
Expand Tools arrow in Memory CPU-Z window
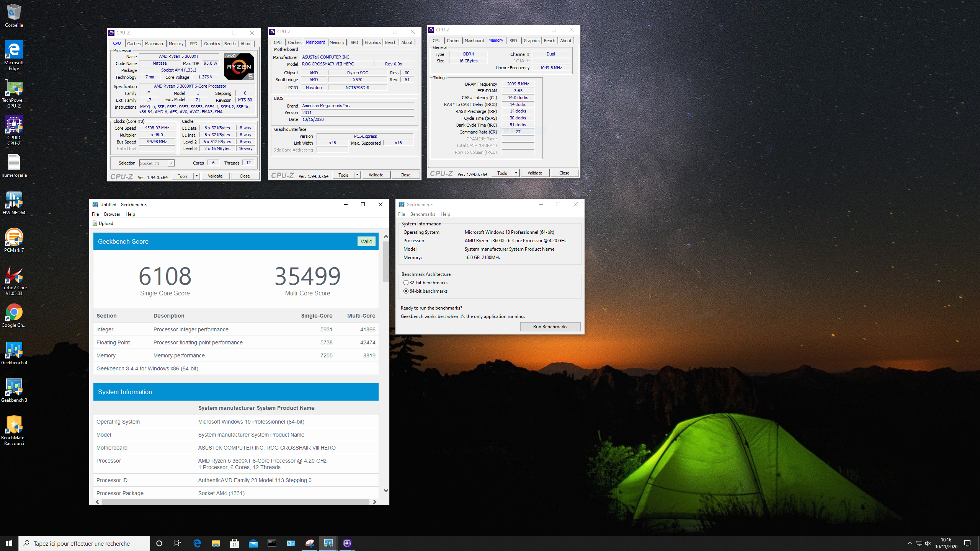(x=516, y=173)
